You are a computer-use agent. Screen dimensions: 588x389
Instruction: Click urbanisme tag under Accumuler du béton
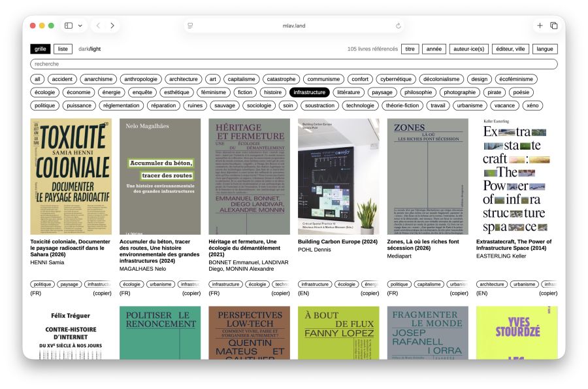pos(161,284)
